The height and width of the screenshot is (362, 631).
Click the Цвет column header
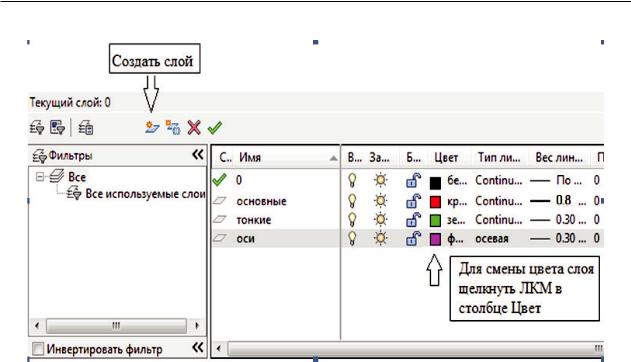tap(446, 157)
